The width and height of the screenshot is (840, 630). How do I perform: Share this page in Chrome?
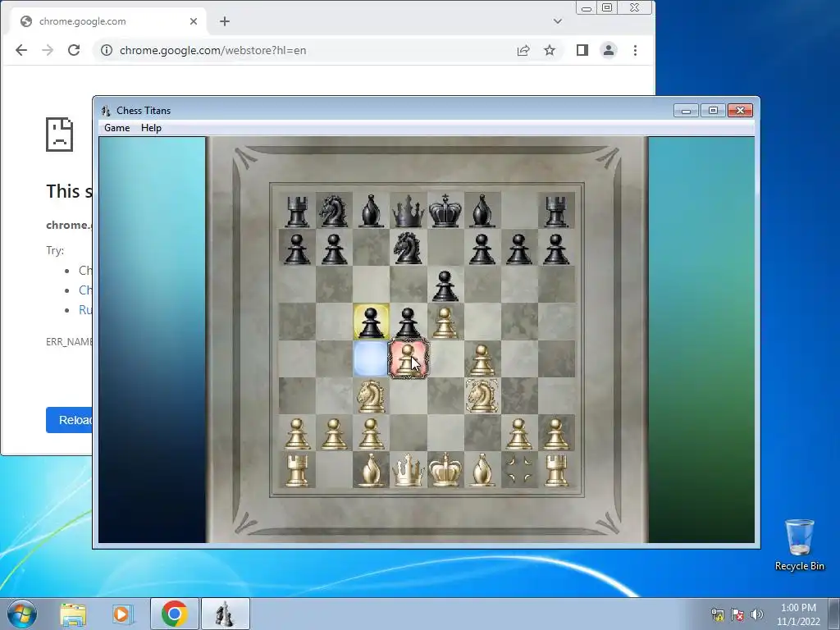[523, 50]
